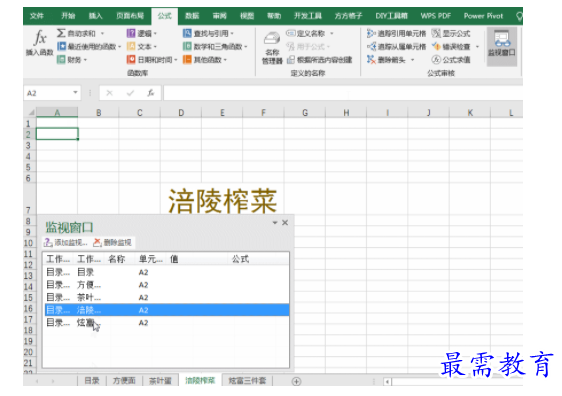The width and height of the screenshot is (562, 396).
Task: Click Evaluate Formula icon
Action: (436, 59)
